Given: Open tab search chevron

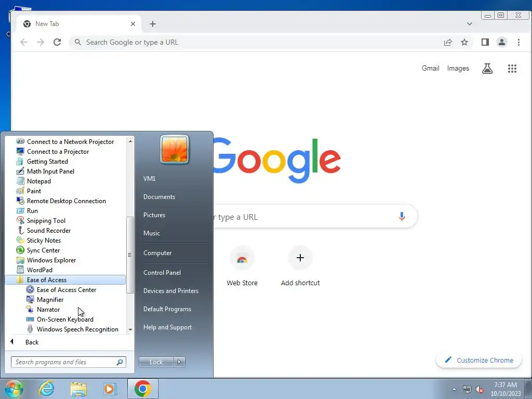Looking at the screenshot, I should tap(470, 24).
